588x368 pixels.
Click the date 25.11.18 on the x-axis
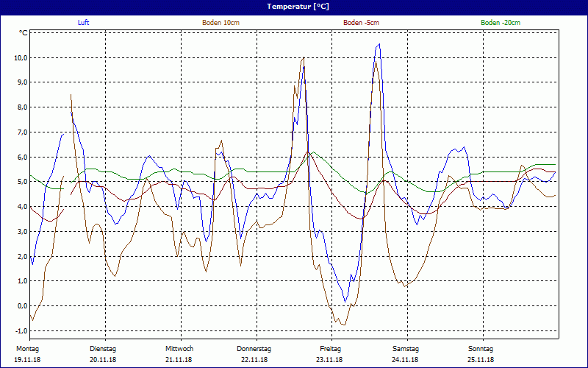(x=481, y=360)
